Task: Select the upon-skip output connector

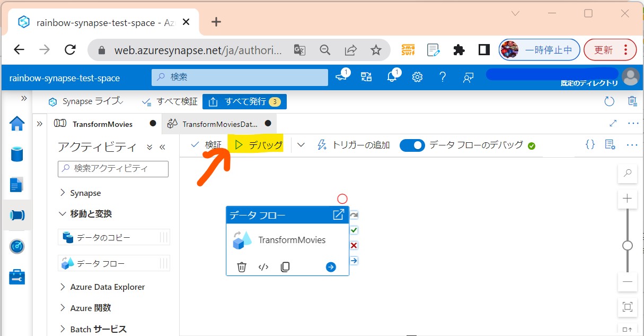Action: [x=354, y=215]
